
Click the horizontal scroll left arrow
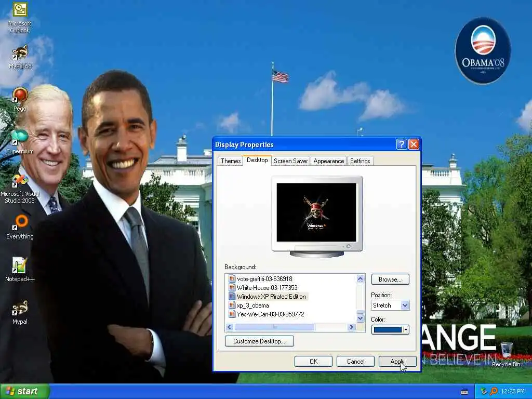(x=229, y=327)
